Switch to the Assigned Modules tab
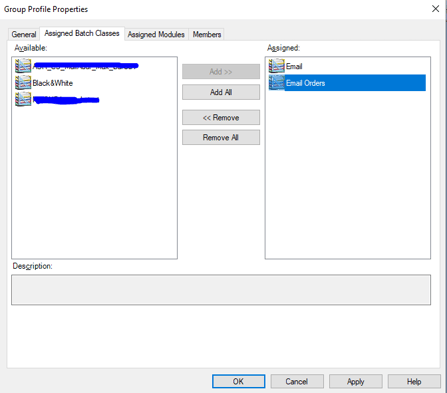 point(156,34)
